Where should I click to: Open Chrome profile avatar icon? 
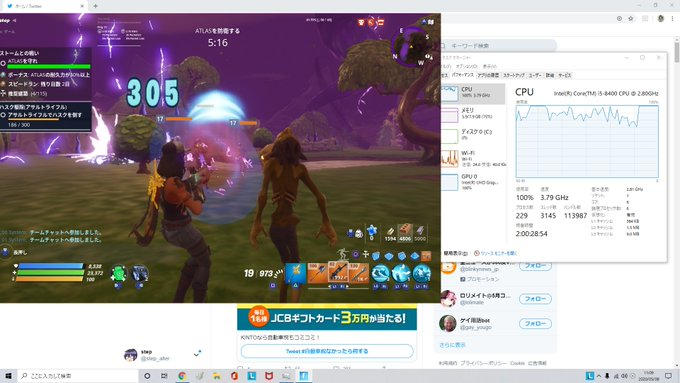[660, 19]
